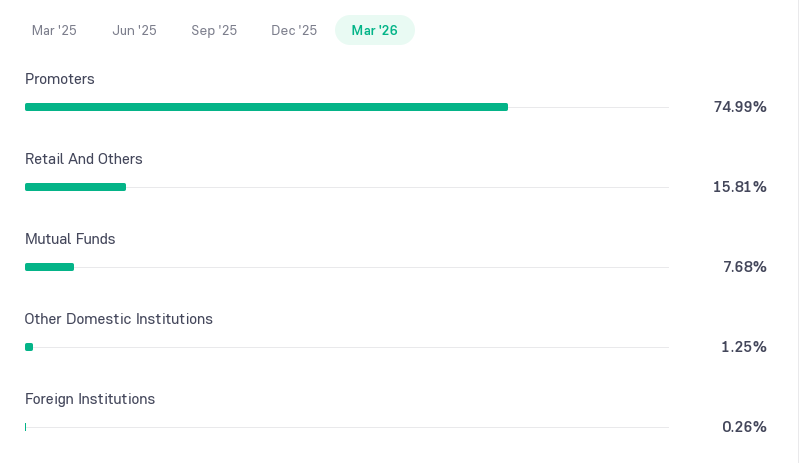Click the tiny Foreign Institutions bar marker
This screenshot has width=799, height=463.
click(x=25, y=427)
